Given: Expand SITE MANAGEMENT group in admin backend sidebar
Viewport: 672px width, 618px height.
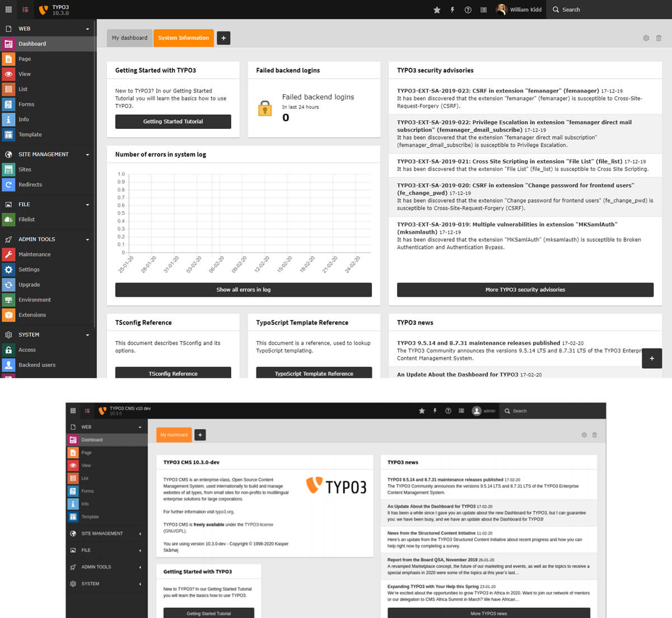Looking at the screenshot, I should [106, 533].
